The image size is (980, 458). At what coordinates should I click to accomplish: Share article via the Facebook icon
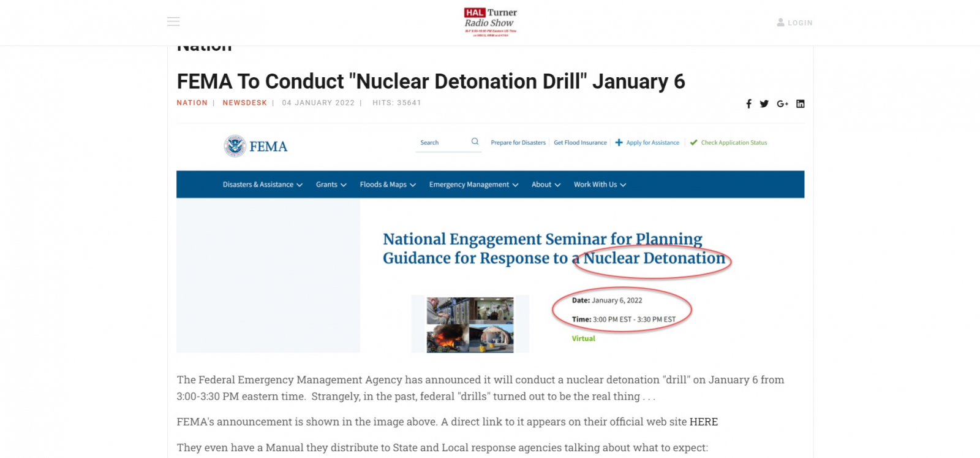click(748, 104)
